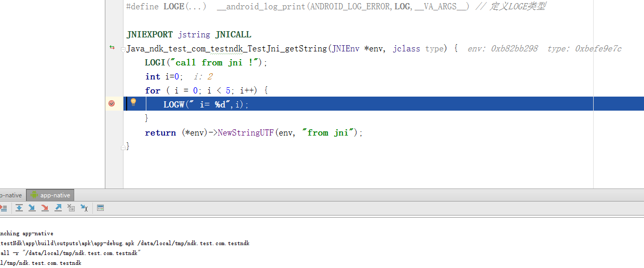Click Java_ndk_test_com_testndk_TestJni_getString function name
Viewport: 644px width, 268px height.
click(227, 49)
